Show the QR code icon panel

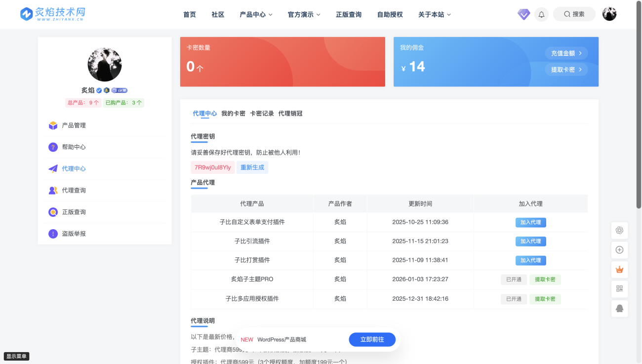(x=619, y=289)
